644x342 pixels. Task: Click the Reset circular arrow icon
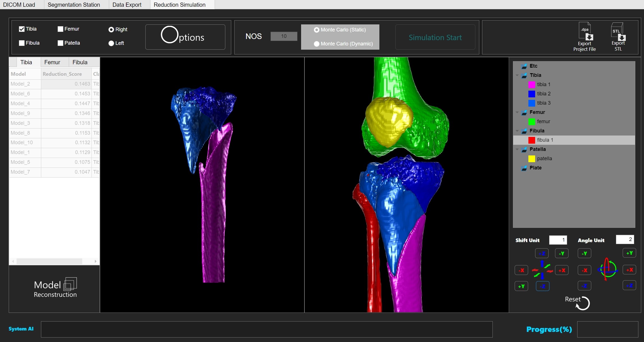pos(583,303)
